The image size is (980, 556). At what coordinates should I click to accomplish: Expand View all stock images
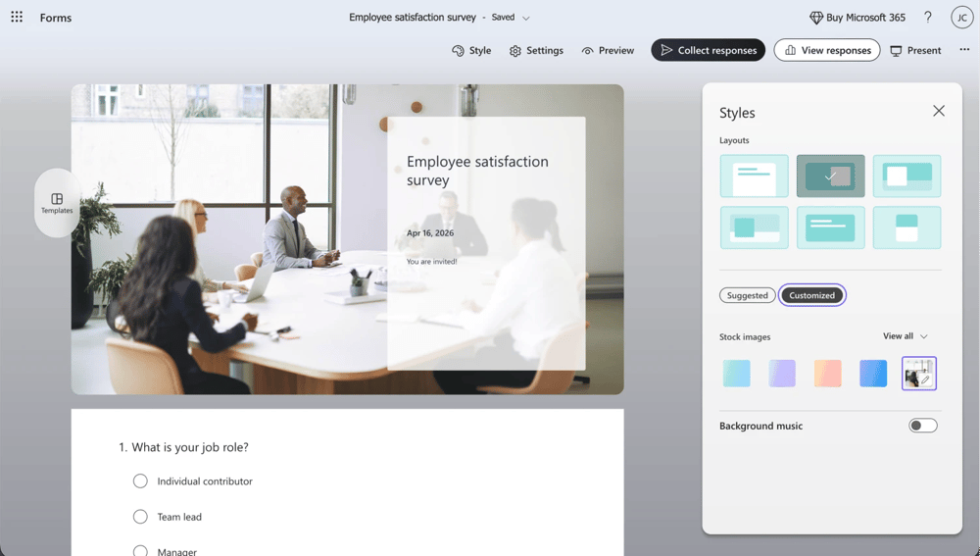click(x=905, y=336)
